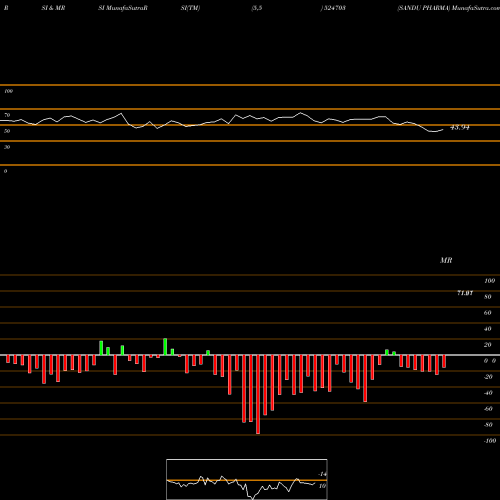The height and width of the screenshot is (500, 500).
Task: Open the mini RSI thumbnail chart at bottom
Action: tap(247, 479)
